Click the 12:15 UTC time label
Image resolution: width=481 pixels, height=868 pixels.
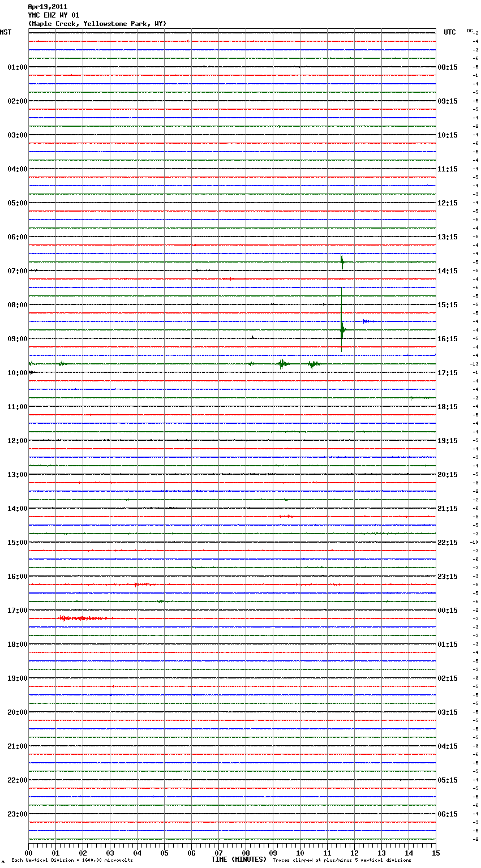pyautogui.click(x=448, y=203)
